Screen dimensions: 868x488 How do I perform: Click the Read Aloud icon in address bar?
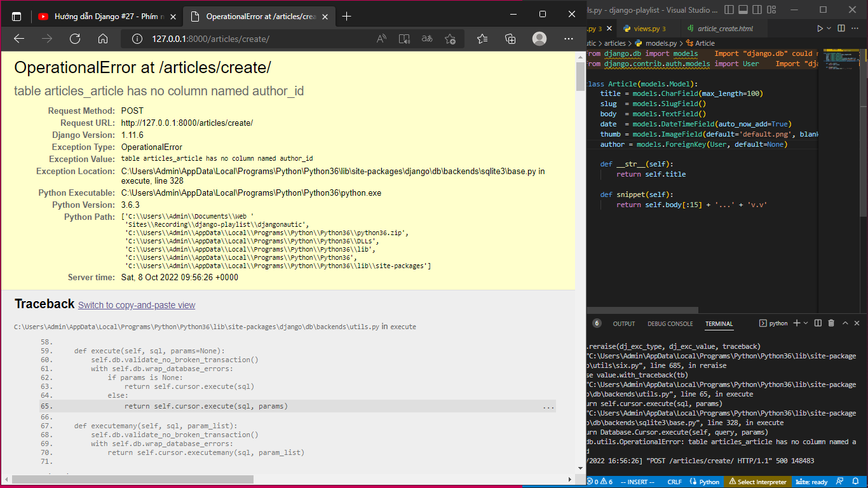tap(381, 39)
